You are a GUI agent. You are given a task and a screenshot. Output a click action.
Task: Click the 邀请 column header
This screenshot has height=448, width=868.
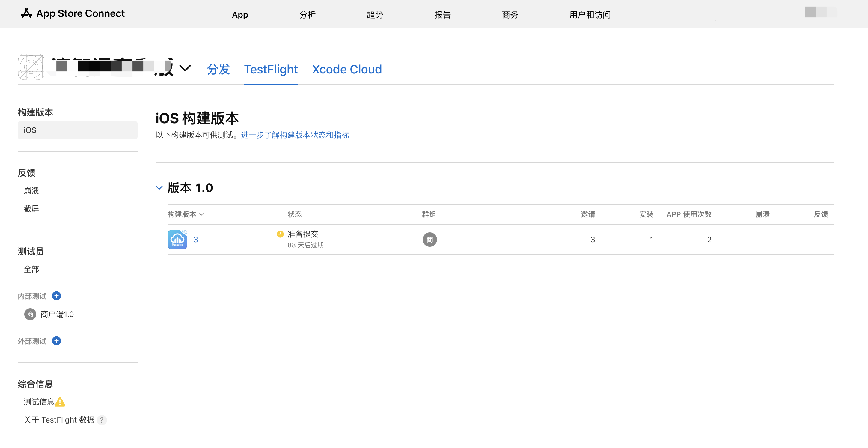[588, 214]
